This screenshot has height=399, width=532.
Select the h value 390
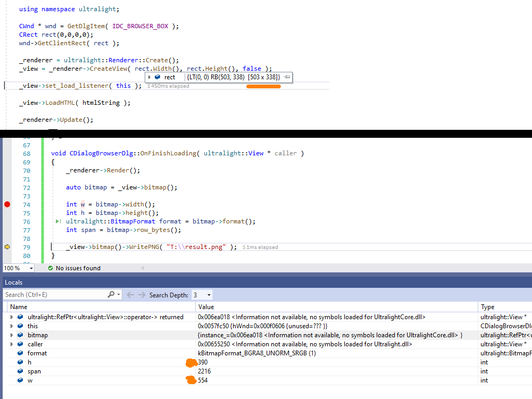click(x=203, y=362)
